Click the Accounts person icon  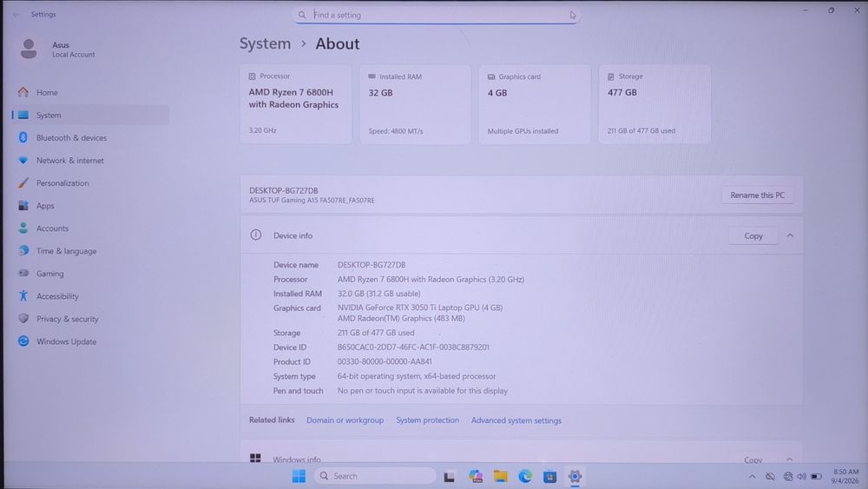click(23, 228)
